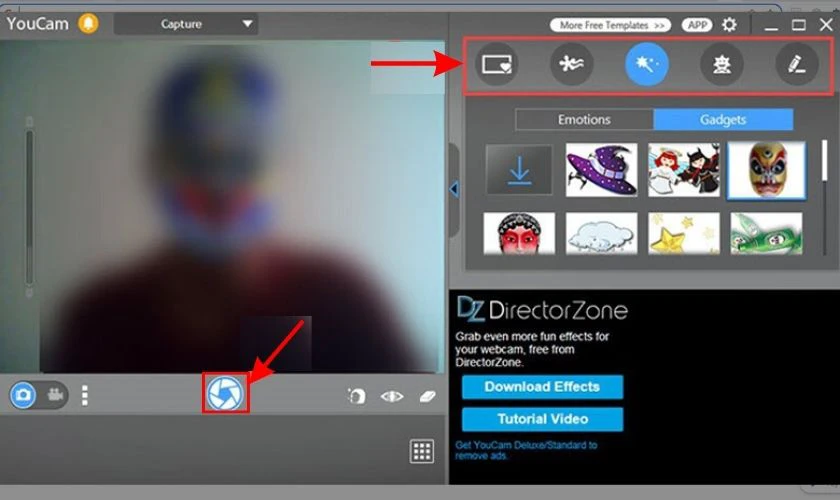Switch to the Emotions tab

click(x=584, y=119)
